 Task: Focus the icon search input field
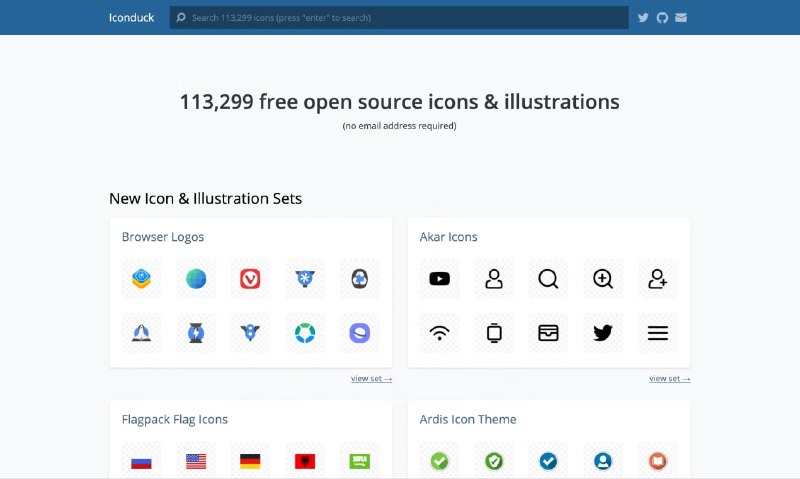pos(399,18)
